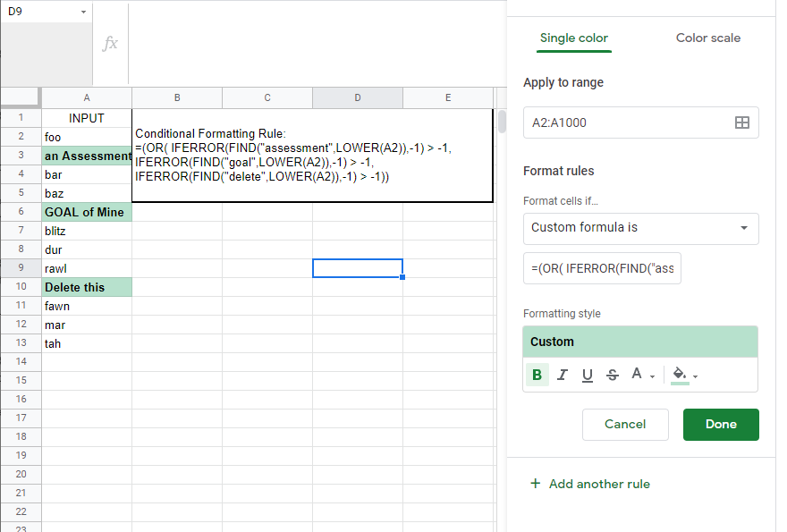Viewport: 787px width, 532px height.
Task: Toggle italic in formatting style
Action: tap(563, 375)
